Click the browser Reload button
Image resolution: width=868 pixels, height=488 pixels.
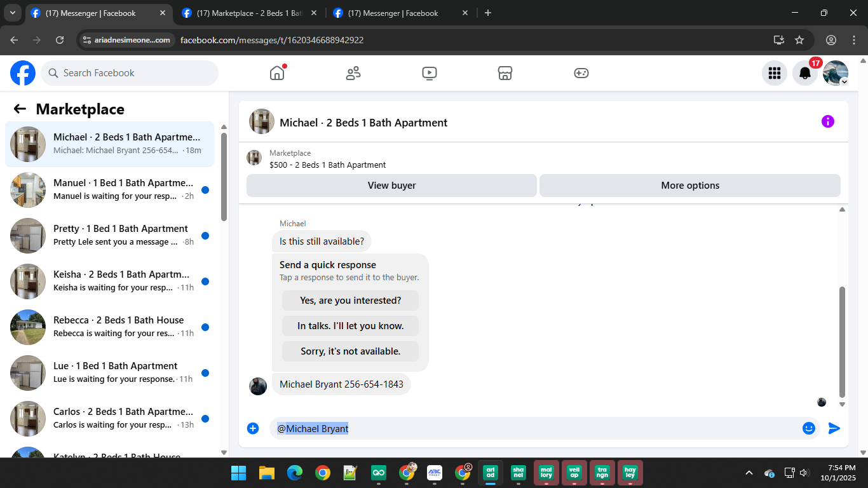click(x=60, y=40)
